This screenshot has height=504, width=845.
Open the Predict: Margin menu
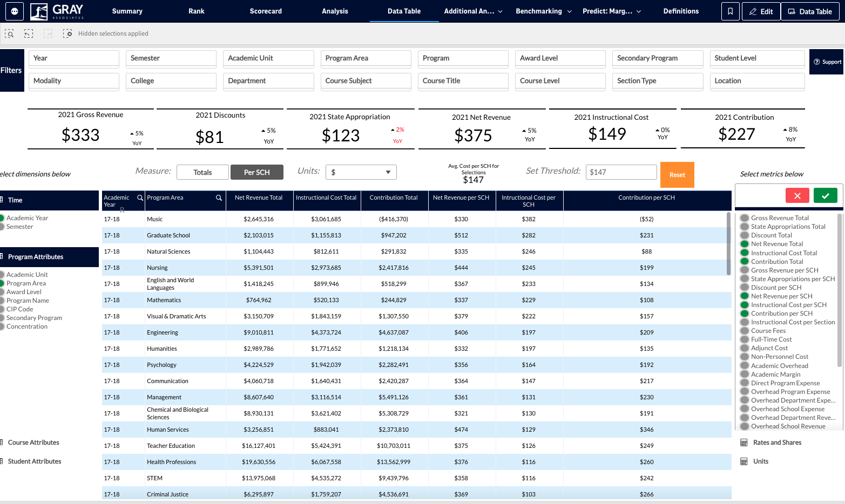click(612, 11)
